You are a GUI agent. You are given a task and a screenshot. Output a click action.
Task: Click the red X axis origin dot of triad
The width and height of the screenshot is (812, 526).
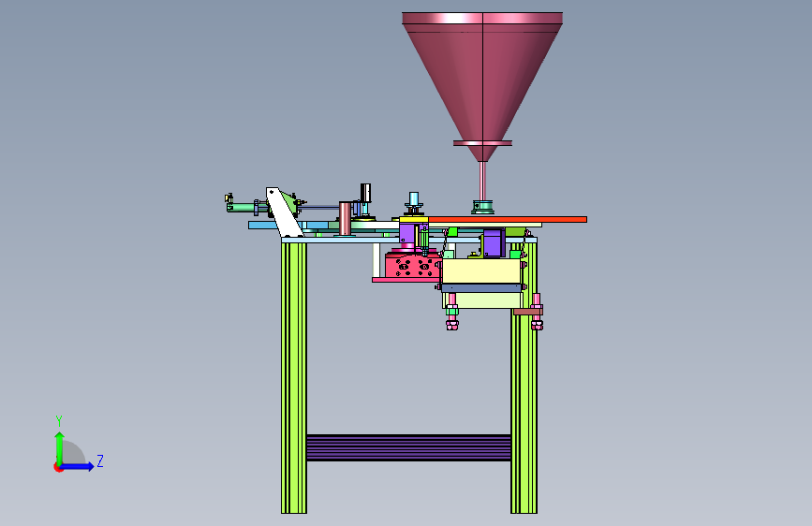tap(57, 467)
